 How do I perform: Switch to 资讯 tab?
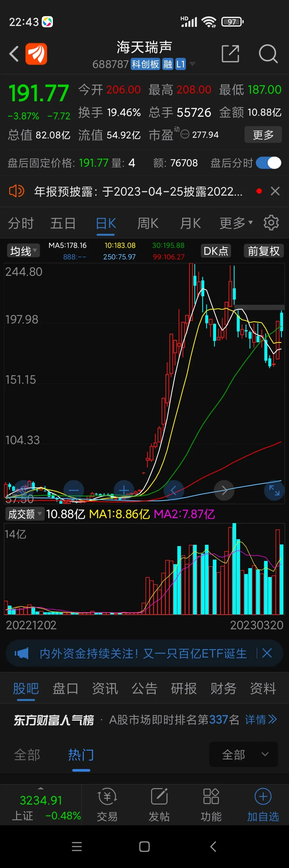click(105, 688)
